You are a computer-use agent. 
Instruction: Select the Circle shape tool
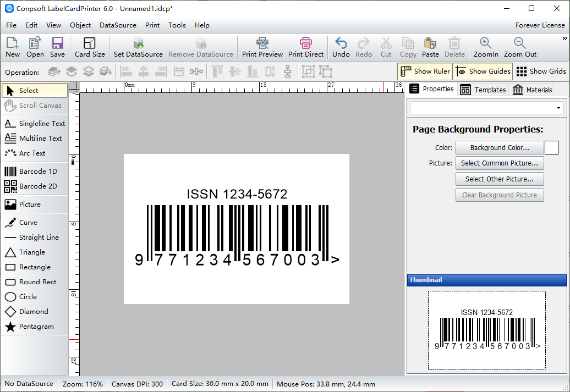coord(35,297)
